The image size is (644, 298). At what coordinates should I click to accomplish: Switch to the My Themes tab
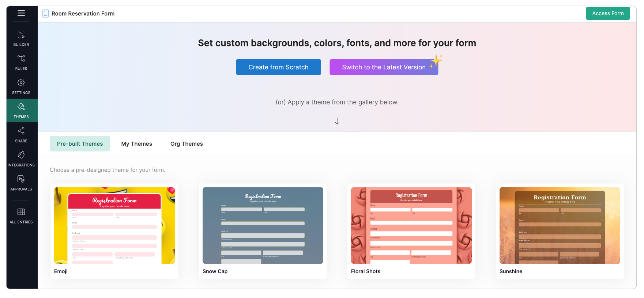136,144
